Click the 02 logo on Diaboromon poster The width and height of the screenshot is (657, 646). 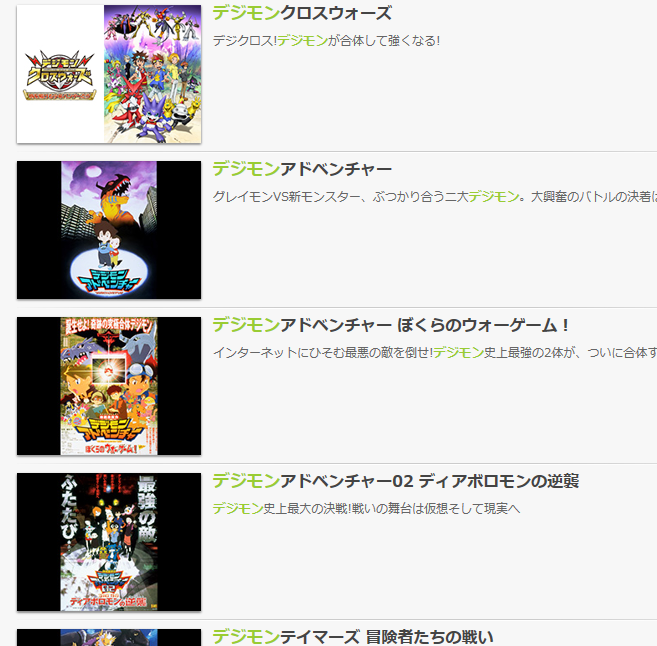(x=108, y=584)
